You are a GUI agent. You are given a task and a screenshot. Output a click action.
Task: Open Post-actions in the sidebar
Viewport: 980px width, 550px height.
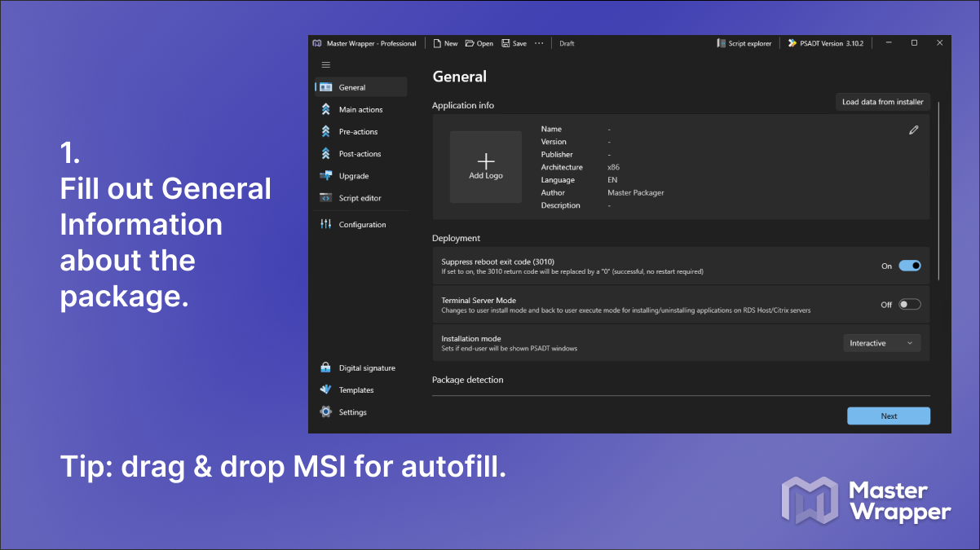[360, 153]
